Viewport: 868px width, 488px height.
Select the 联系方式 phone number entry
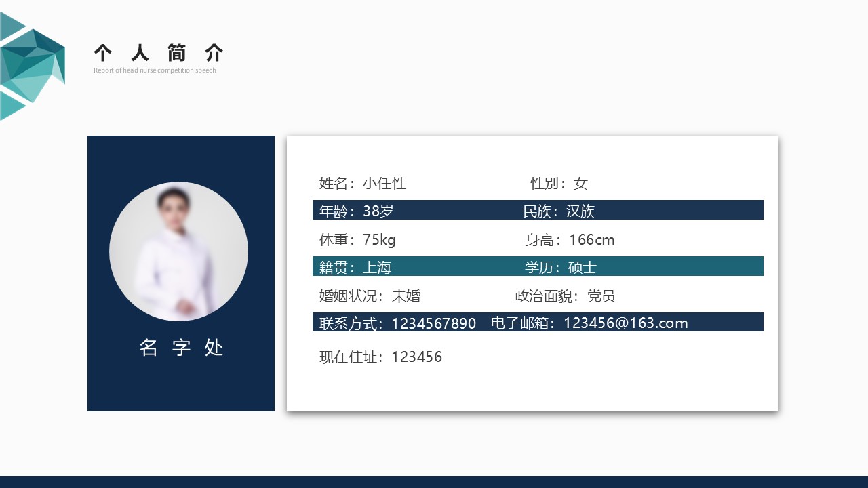pos(397,323)
